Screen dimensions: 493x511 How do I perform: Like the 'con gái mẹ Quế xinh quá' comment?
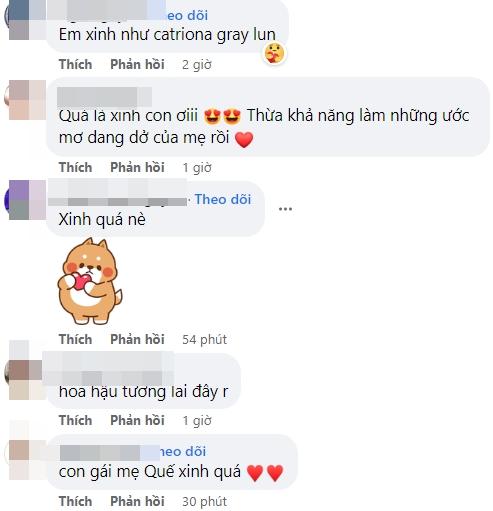75,501
